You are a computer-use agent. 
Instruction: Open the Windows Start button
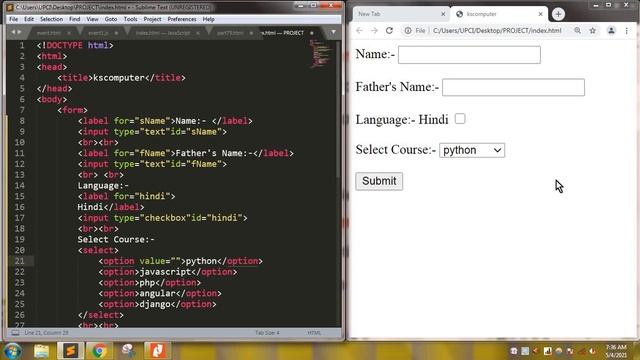(12, 351)
